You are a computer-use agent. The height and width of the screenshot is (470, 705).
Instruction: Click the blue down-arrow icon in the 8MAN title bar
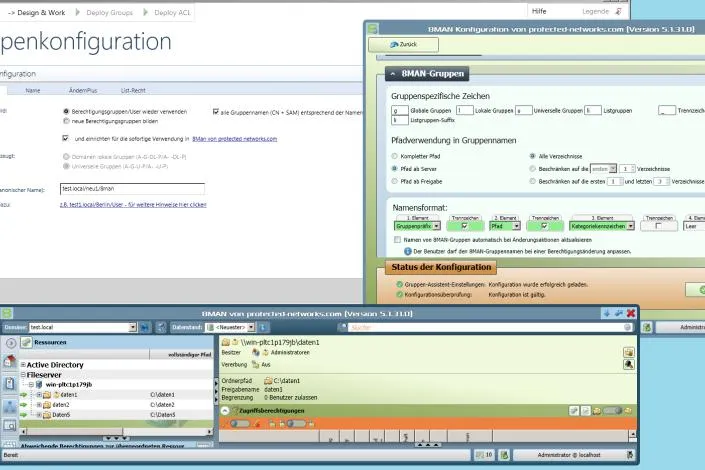(607, 313)
